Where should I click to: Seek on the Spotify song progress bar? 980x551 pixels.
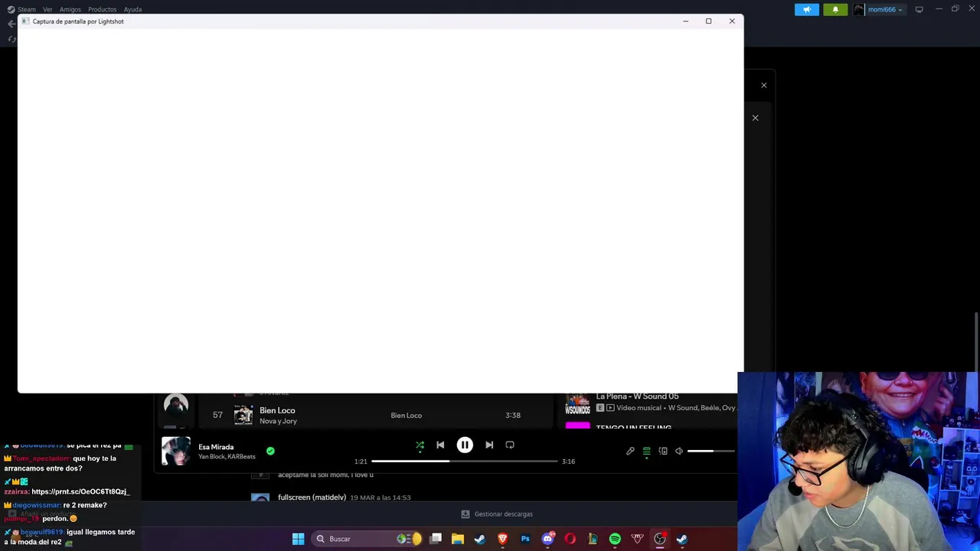click(465, 461)
